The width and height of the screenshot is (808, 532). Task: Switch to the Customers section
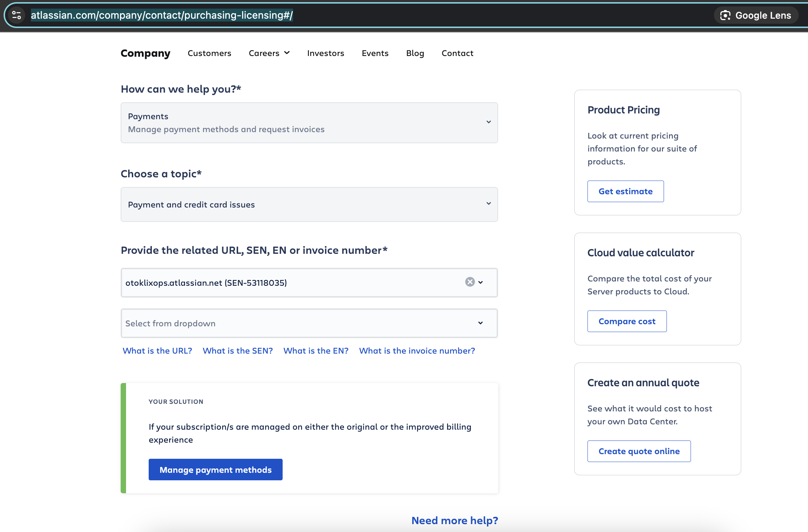point(209,53)
